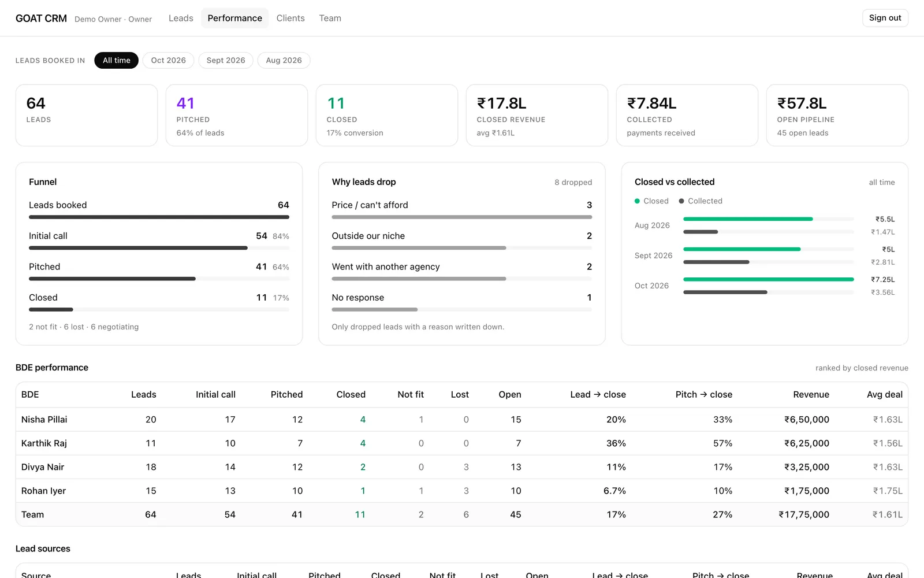Open the Team tab
This screenshot has width=924, height=578.
coord(330,18)
